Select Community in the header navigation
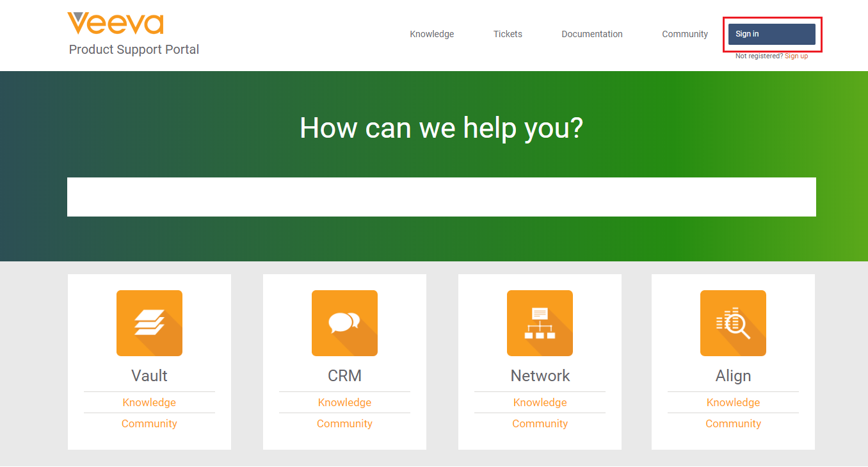 click(684, 34)
